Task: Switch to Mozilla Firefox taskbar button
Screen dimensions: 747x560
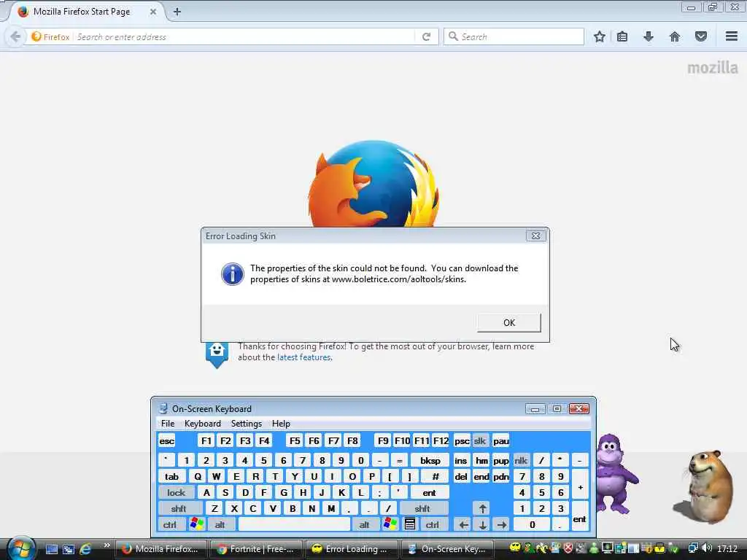Action: pos(161,549)
